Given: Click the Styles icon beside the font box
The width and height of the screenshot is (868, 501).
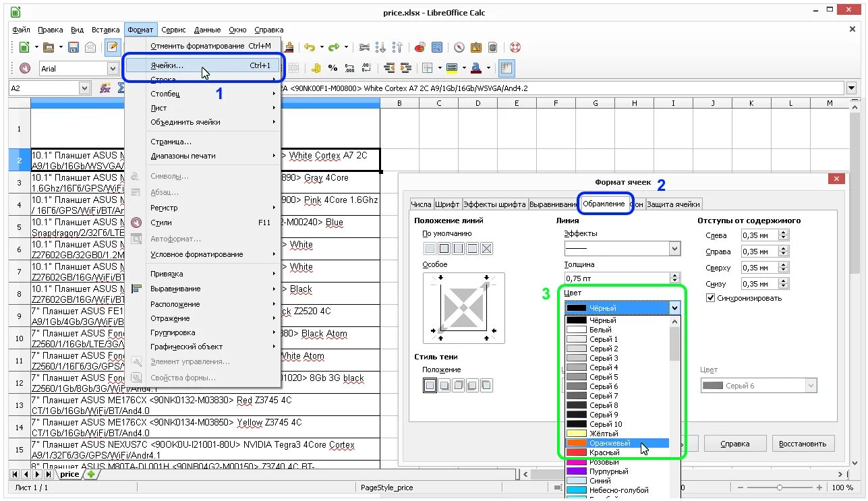Looking at the screenshot, I should click(25, 68).
